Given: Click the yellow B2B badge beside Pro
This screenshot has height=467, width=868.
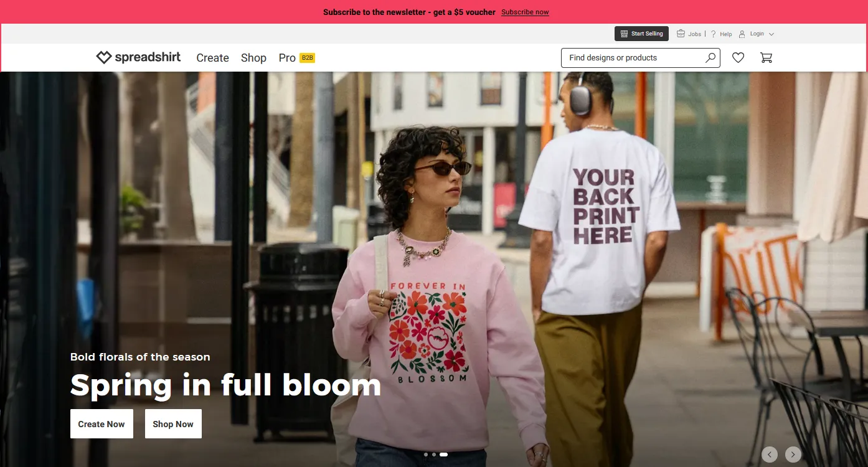Looking at the screenshot, I should pyautogui.click(x=306, y=57).
